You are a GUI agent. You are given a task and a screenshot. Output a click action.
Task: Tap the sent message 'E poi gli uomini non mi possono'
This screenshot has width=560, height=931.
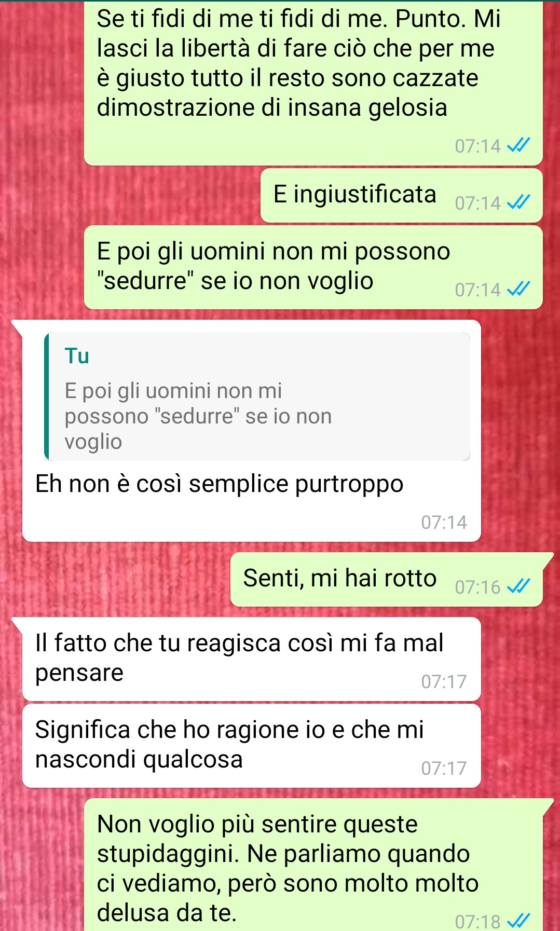point(313,267)
